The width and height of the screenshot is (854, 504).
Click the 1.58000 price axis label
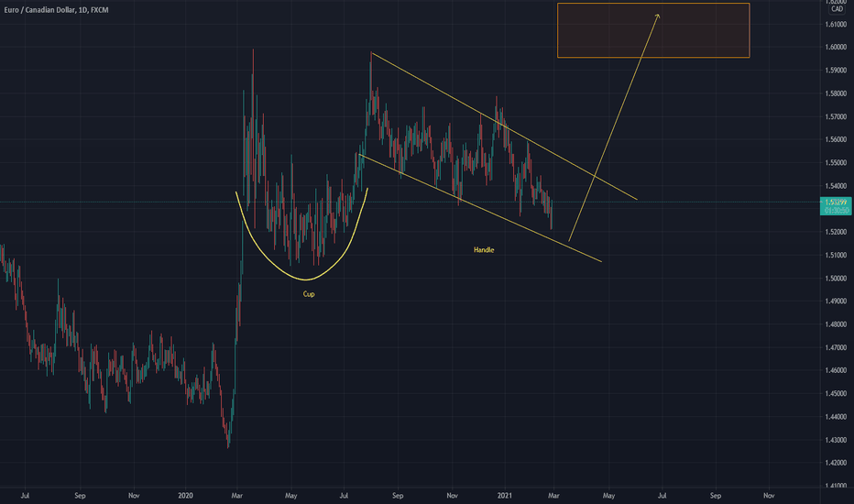tap(836, 93)
